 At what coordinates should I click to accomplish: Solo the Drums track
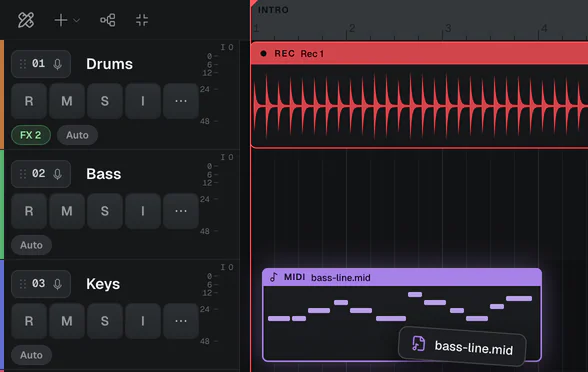[x=105, y=101]
